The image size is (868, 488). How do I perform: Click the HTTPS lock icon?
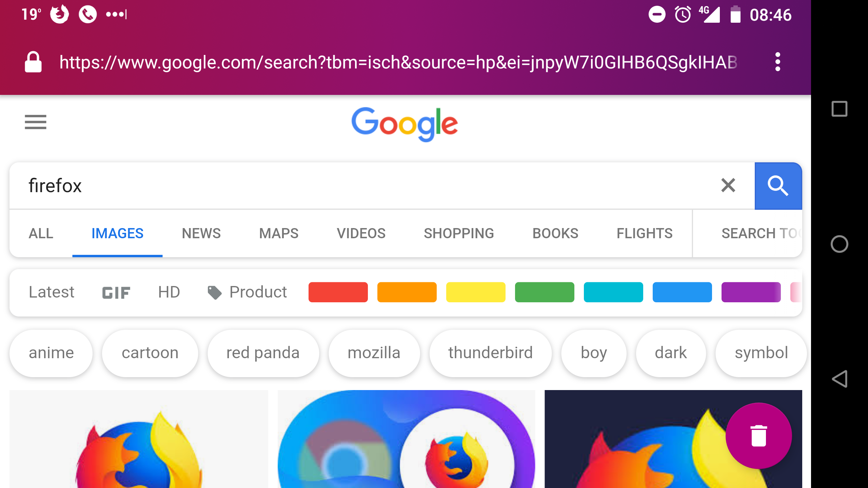coord(33,62)
